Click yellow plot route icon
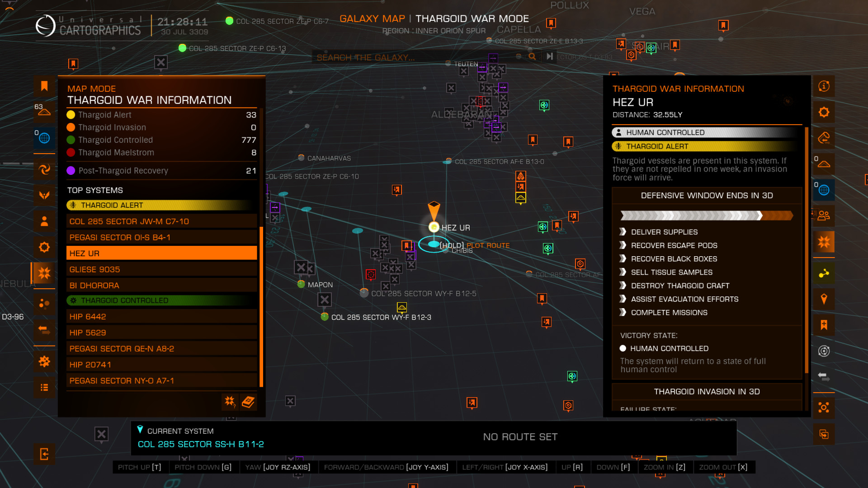Image resolution: width=868 pixels, height=488 pixels. click(x=824, y=273)
